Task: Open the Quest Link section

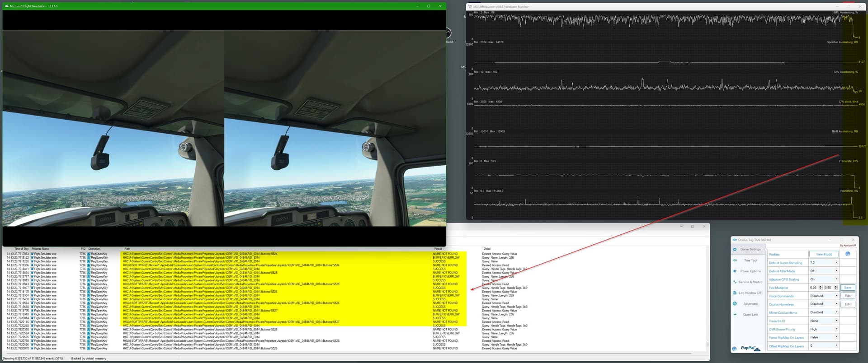Action: (x=750, y=314)
